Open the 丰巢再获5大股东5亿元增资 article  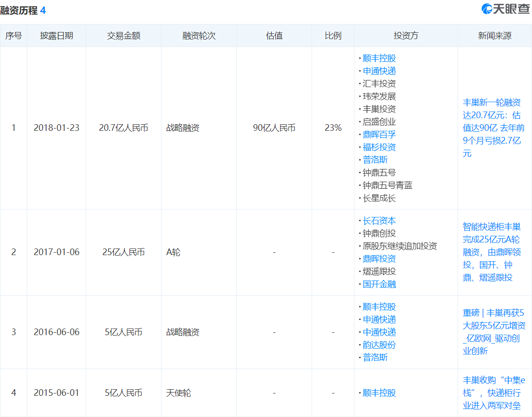pos(494,332)
